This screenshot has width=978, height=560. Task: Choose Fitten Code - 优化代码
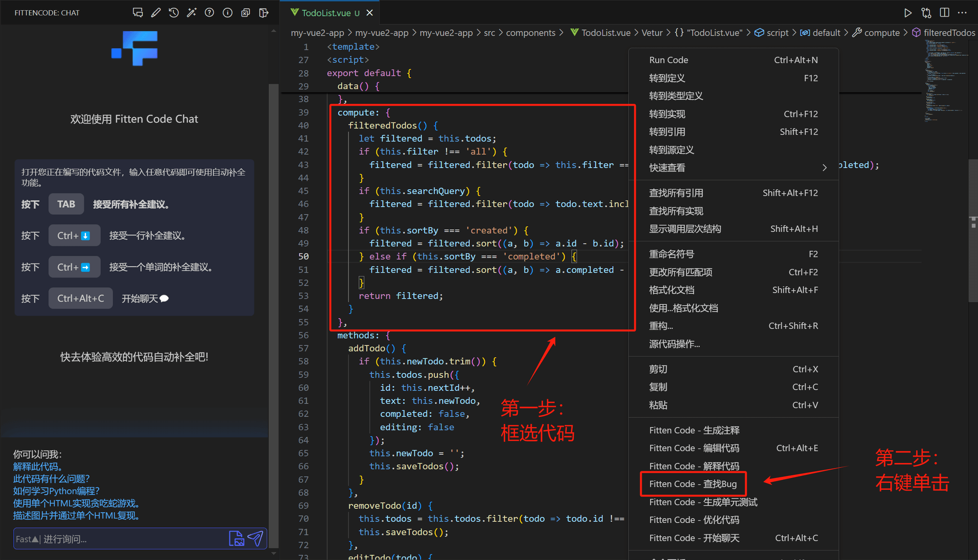pyautogui.click(x=733, y=520)
